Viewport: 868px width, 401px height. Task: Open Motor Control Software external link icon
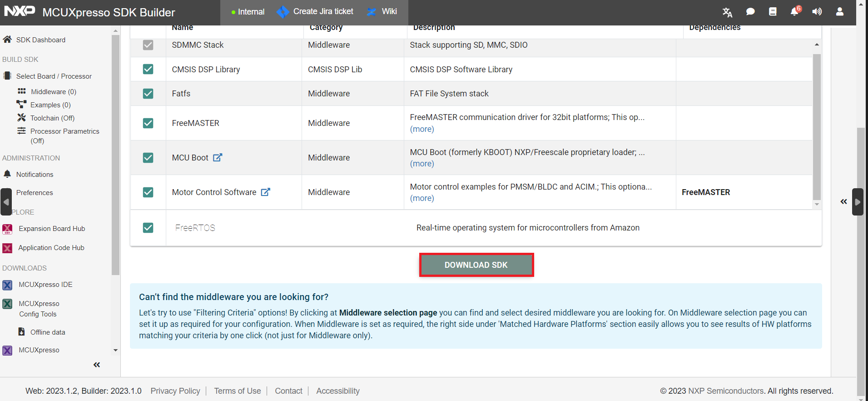pyautogui.click(x=266, y=192)
